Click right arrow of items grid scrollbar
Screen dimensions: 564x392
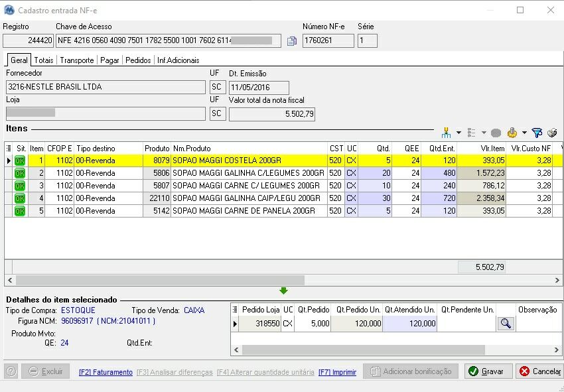[557, 280]
